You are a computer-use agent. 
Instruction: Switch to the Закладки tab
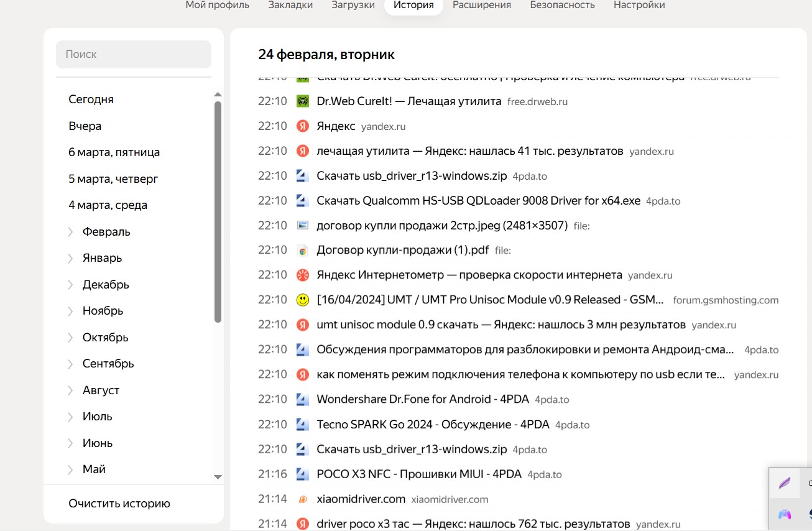[290, 4]
